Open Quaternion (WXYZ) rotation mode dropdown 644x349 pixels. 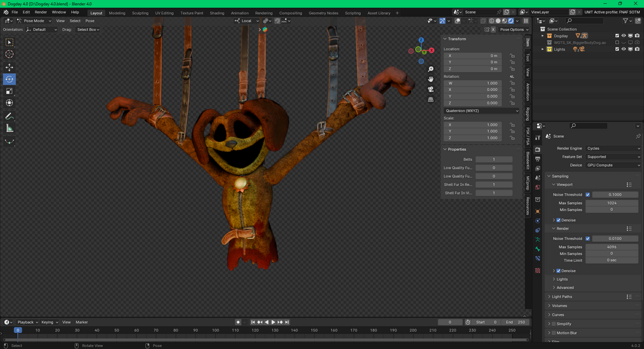point(481,110)
